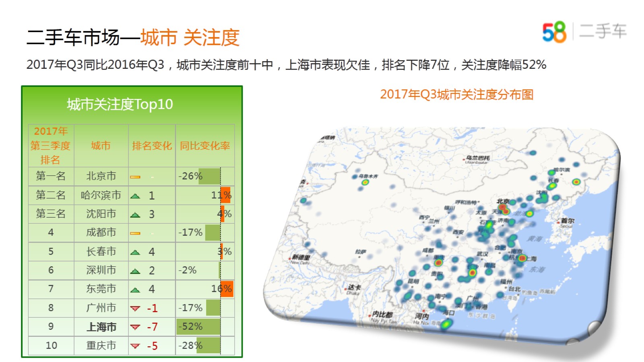Image resolution: width=644 pixels, height=362 pixels.
Task: Click the 58 logo in top corner
Action: (554, 32)
